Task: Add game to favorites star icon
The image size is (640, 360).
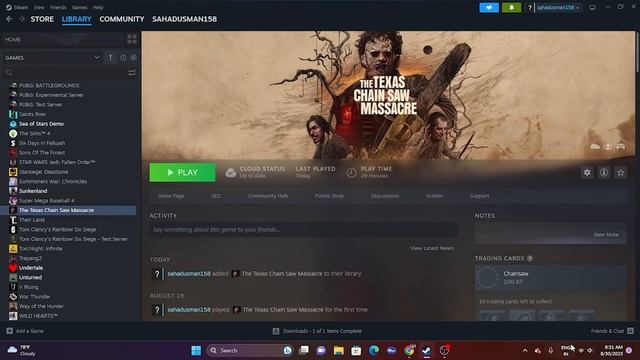Action: tap(620, 173)
